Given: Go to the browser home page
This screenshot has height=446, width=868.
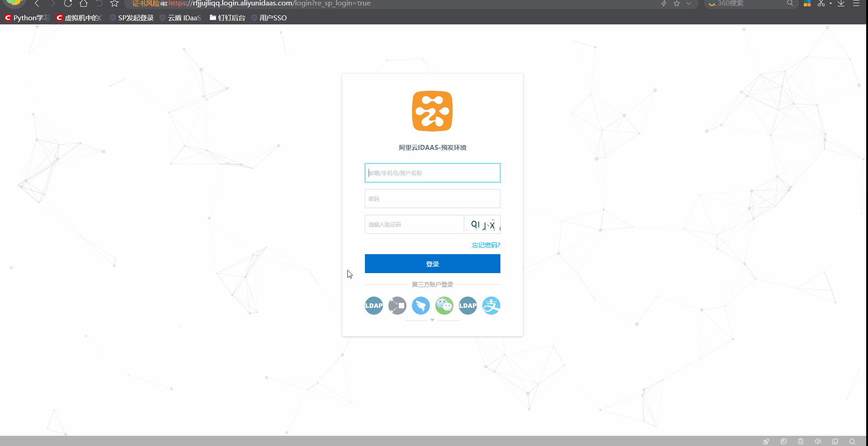Looking at the screenshot, I should point(84,4).
